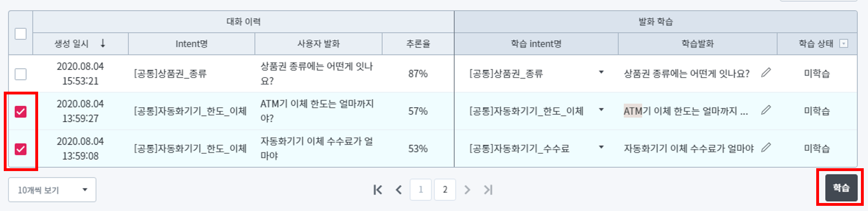
Task: Click the Intent명 column header
Action: pyautogui.click(x=191, y=44)
